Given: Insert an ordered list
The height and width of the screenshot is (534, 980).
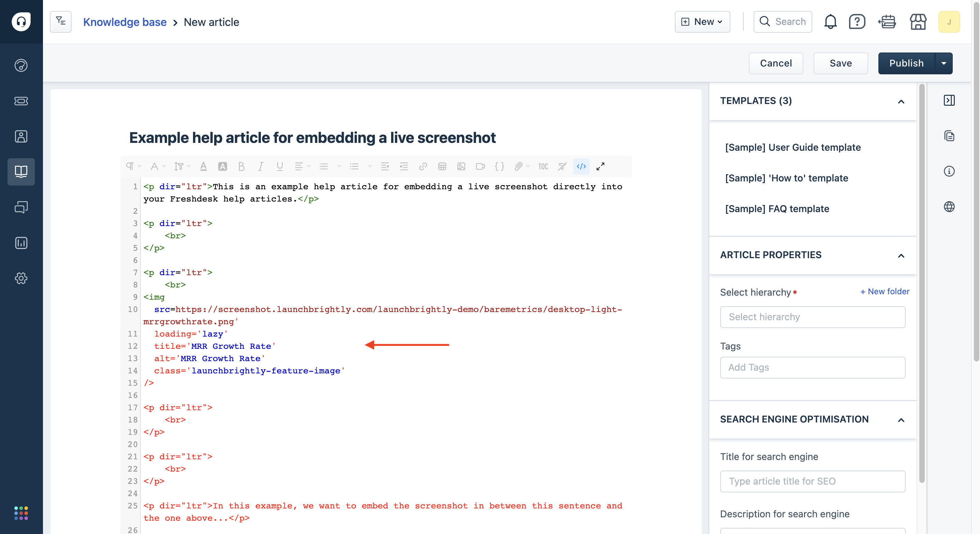Looking at the screenshot, I should pos(324,166).
